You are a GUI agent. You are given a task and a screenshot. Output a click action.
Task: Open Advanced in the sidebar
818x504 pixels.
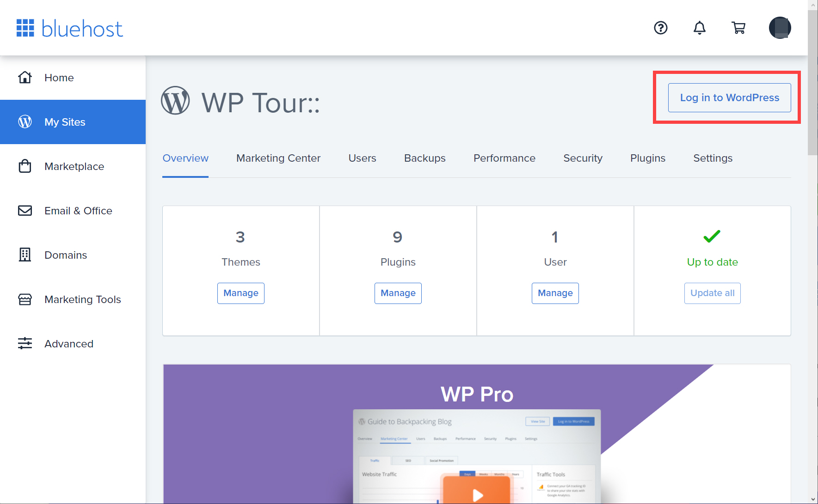[x=73, y=344]
